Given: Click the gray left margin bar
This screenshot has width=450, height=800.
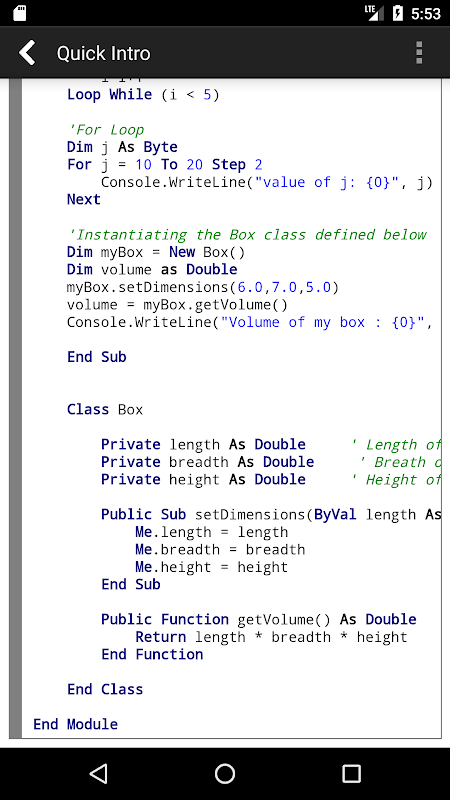Looking at the screenshot, I should [15, 408].
